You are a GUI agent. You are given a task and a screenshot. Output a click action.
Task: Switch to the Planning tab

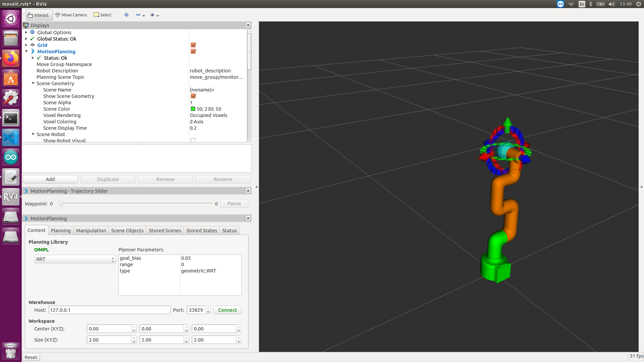pyautogui.click(x=61, y=231)
